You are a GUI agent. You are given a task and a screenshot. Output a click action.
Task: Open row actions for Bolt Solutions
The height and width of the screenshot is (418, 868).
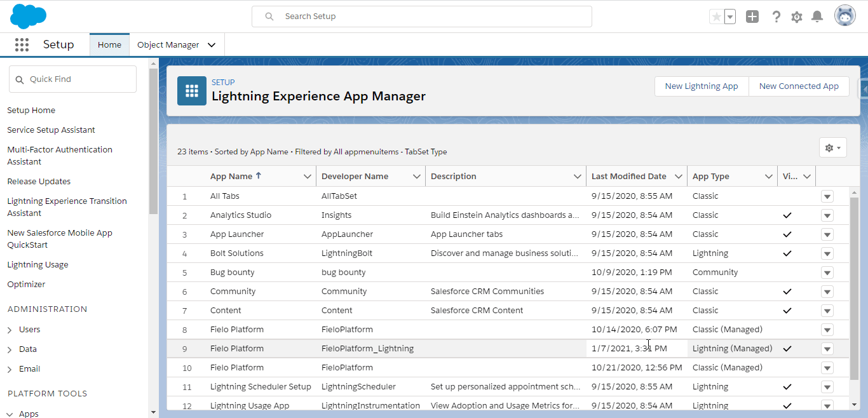pos(827,253)
